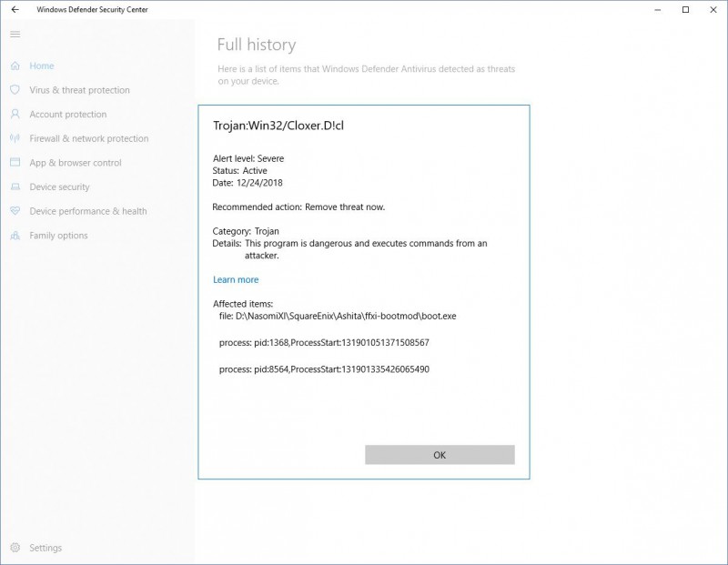Click the Date: 12/24/2018 line

coord(248,183)
